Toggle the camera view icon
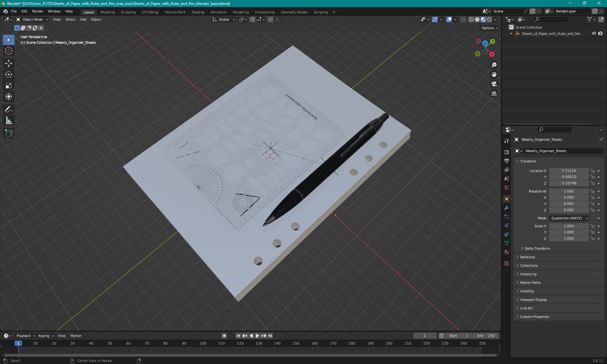The height and width of the screenshot is (364, 607). pyautogui.click(x=494, y=84)
